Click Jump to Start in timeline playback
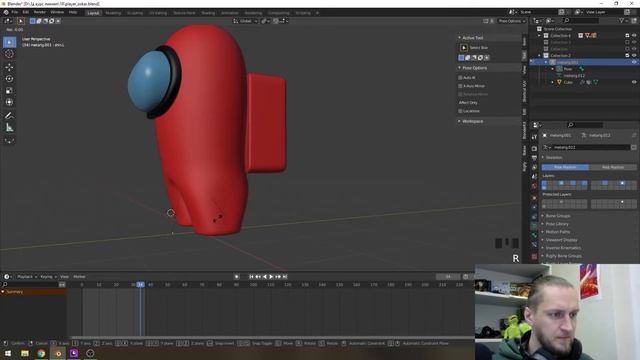This screenshot has height=360, width=640. [251, 277]
